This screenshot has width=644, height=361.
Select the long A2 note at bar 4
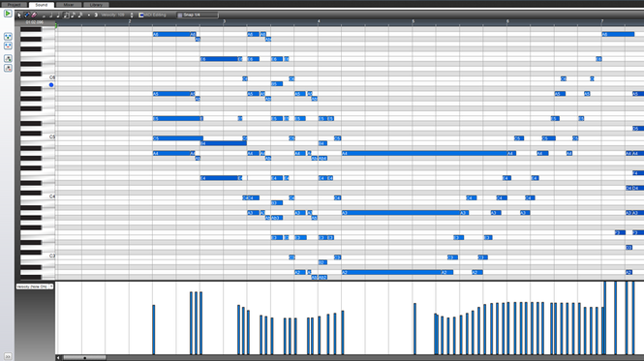point(391,272)
